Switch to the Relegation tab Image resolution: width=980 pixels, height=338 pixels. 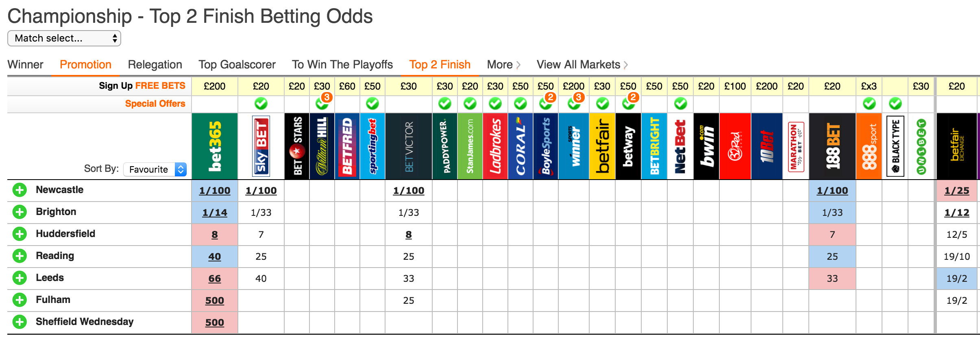155,65
